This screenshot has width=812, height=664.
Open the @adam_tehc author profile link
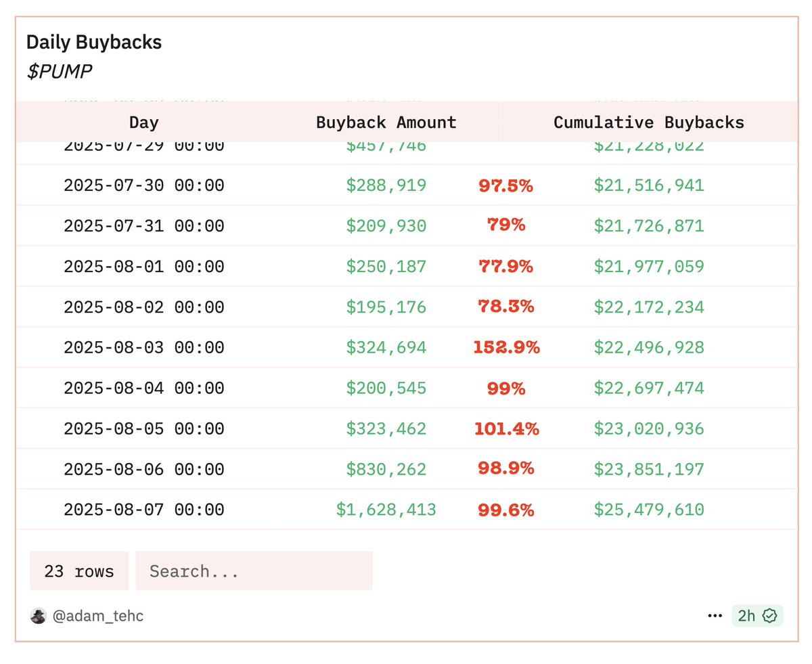tap(98, 616)
